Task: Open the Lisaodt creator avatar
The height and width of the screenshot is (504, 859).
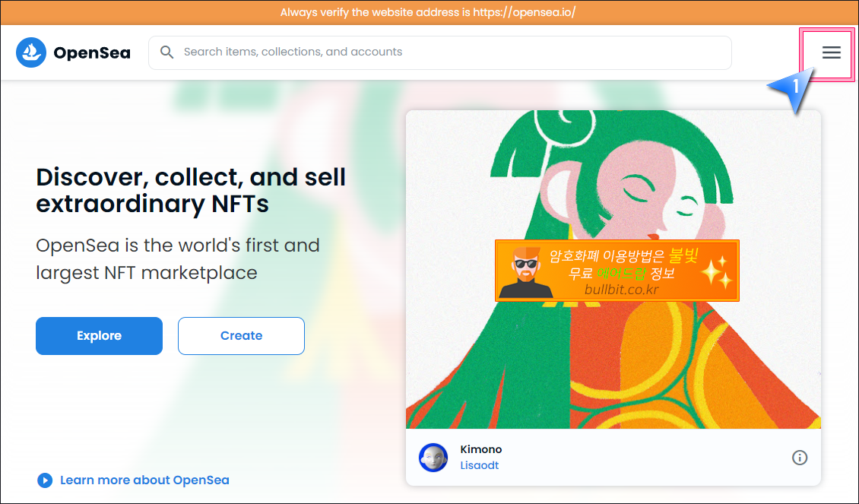Action: (x=433, y=458)
